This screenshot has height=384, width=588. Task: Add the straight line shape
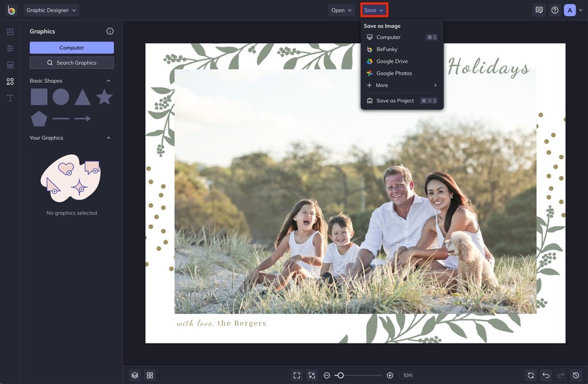coord(61,118)
